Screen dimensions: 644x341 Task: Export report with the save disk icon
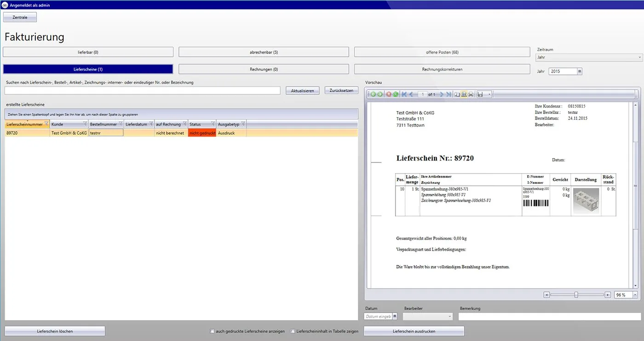pyautogui.click(x=480, y=94)
